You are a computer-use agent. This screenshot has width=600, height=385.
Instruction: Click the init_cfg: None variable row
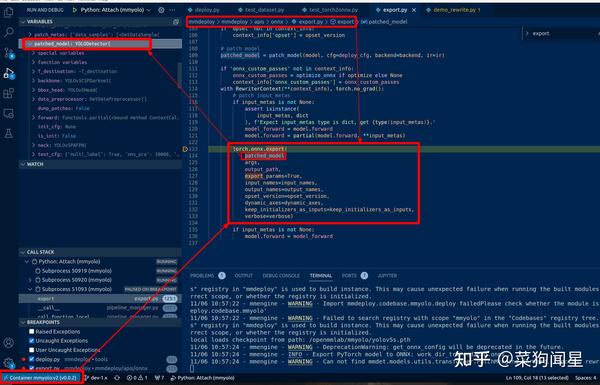[x=100, y=127]
